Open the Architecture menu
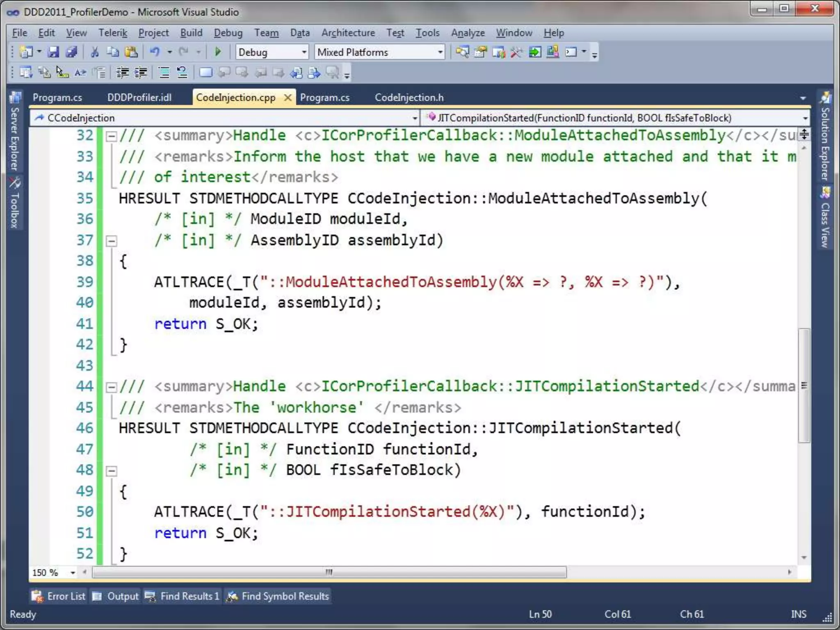The image size is (840, 630). [x=348, y=33]
